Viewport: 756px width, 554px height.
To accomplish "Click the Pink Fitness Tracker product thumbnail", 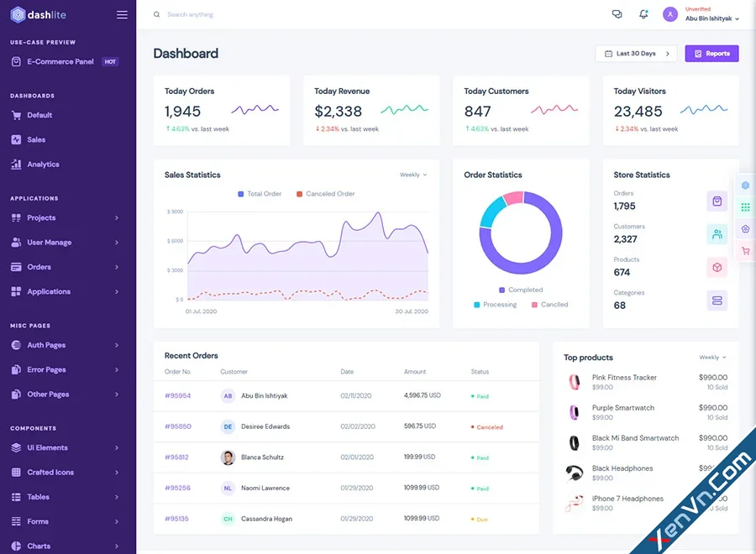I will 575,382.
